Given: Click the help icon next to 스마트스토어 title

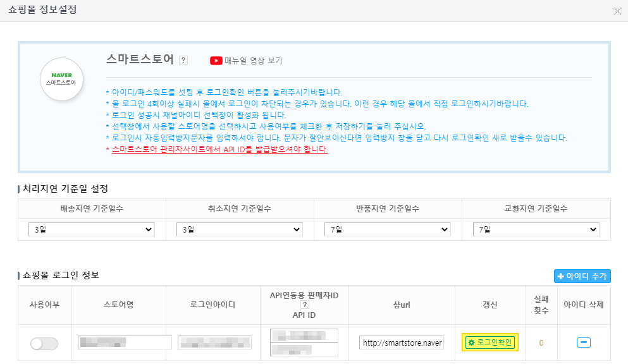Looking at the screenshot, I should [183, 60].
